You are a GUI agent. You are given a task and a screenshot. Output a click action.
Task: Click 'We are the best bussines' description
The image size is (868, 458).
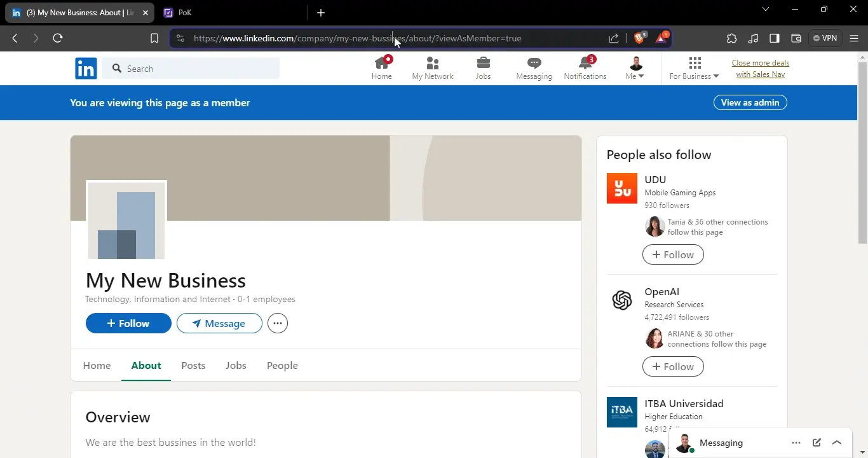pyautogui.click(x=170, y=443)
